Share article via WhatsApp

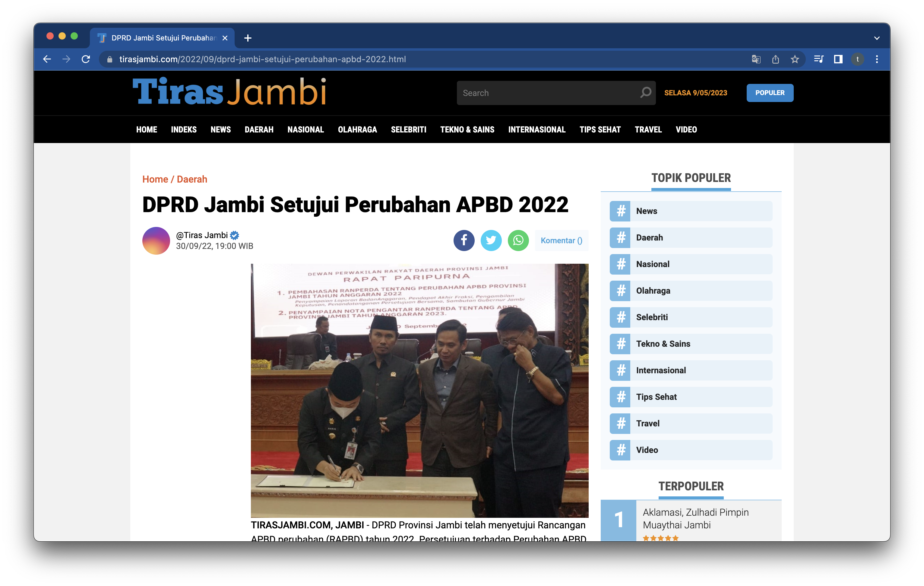518,240
